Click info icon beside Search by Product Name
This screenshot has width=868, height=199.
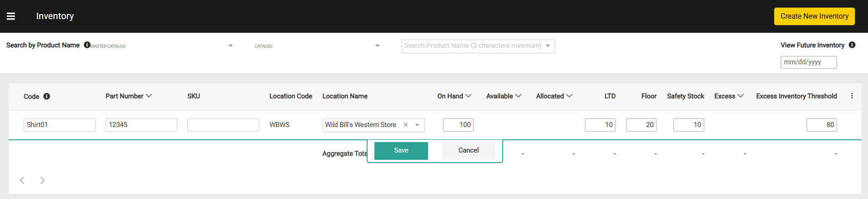[87, 45]
